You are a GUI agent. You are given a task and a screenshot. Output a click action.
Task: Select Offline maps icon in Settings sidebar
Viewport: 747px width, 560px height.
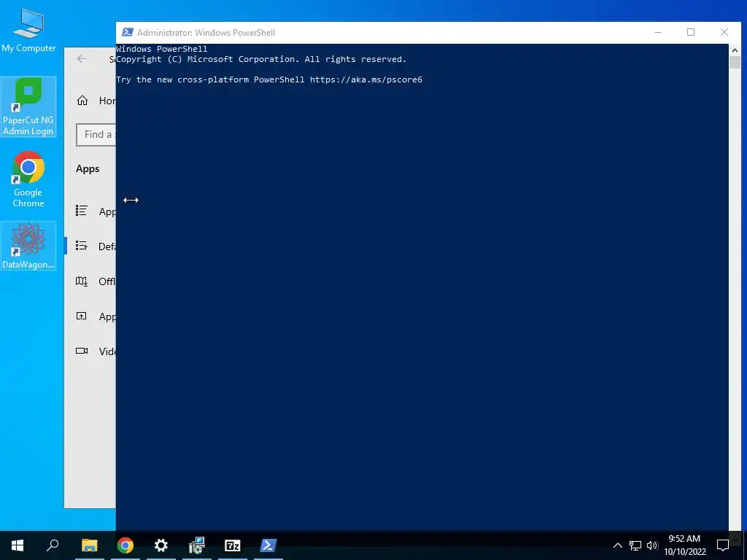(82, 281)
